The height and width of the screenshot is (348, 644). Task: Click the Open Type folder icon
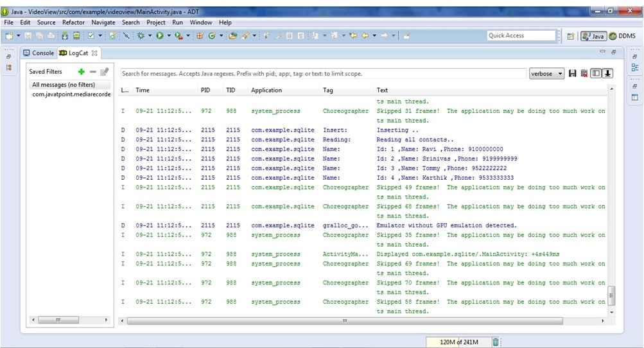pos(233,36)
